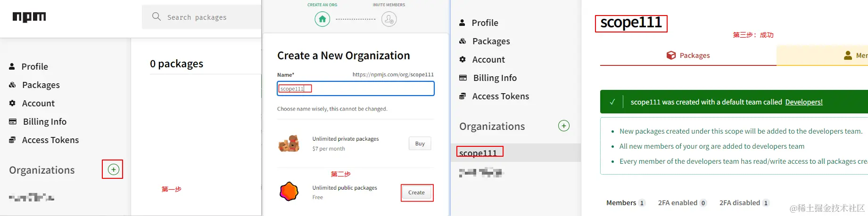Image resolution: width=868 pixels, height=216 pixels.
Task: Click the 2FA disabled filter
Action: coord(744,203)
